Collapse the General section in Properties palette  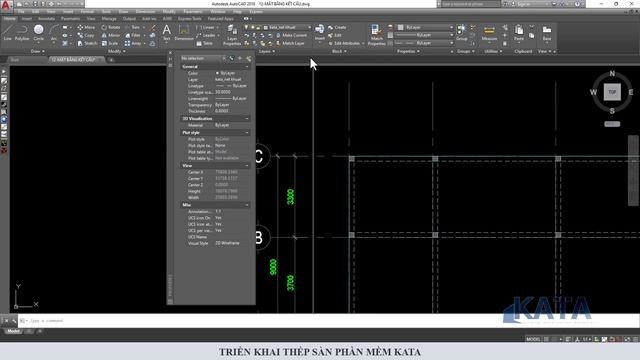coord(247,67)
